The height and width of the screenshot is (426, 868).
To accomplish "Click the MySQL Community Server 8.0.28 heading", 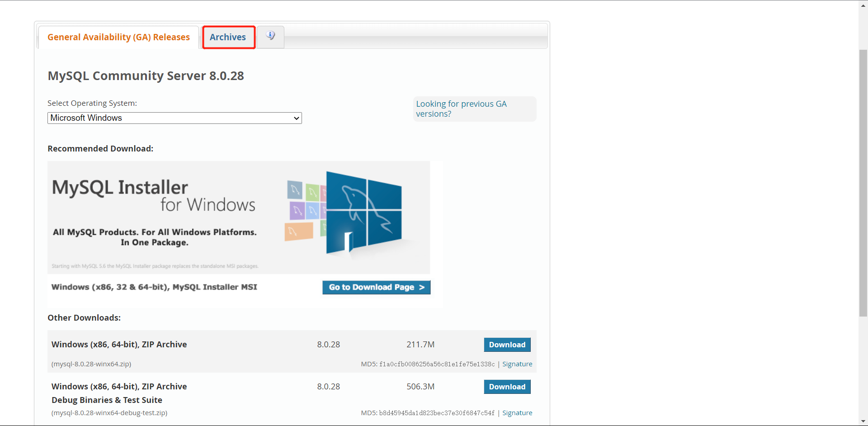I will point(146,76).
